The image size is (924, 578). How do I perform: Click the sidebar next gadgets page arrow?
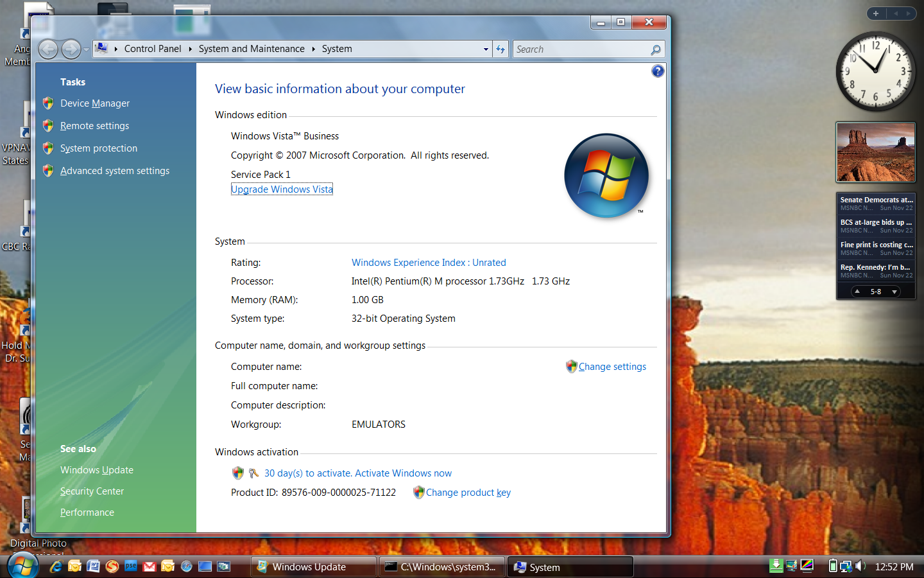(909, 13)
